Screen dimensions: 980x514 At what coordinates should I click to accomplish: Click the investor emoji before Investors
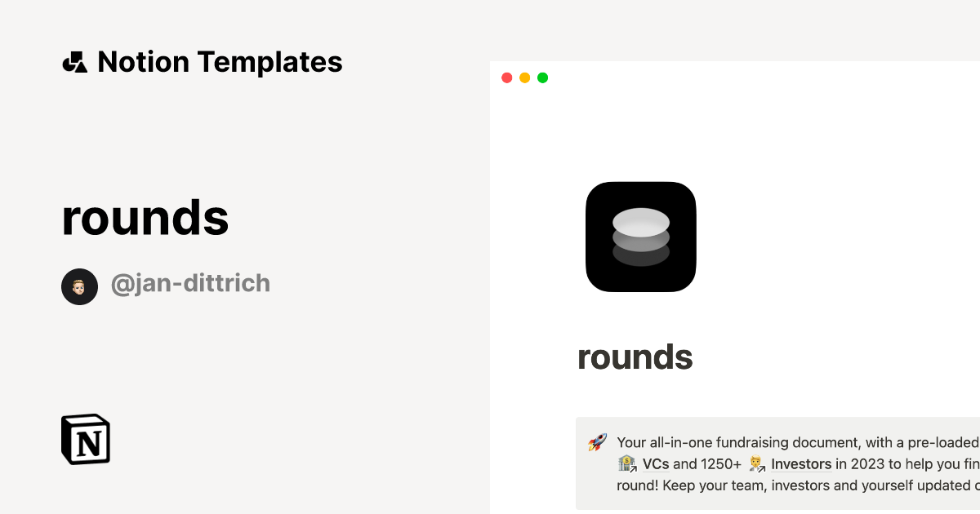[x=756, y=463]
